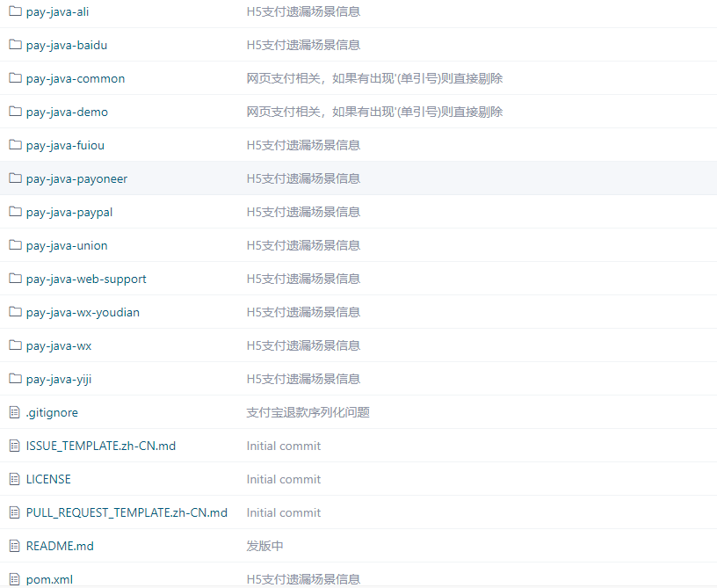The width and height of the screenshot is (717, 588).
Task: Open the LICENSE file
Action: point(48,479)
